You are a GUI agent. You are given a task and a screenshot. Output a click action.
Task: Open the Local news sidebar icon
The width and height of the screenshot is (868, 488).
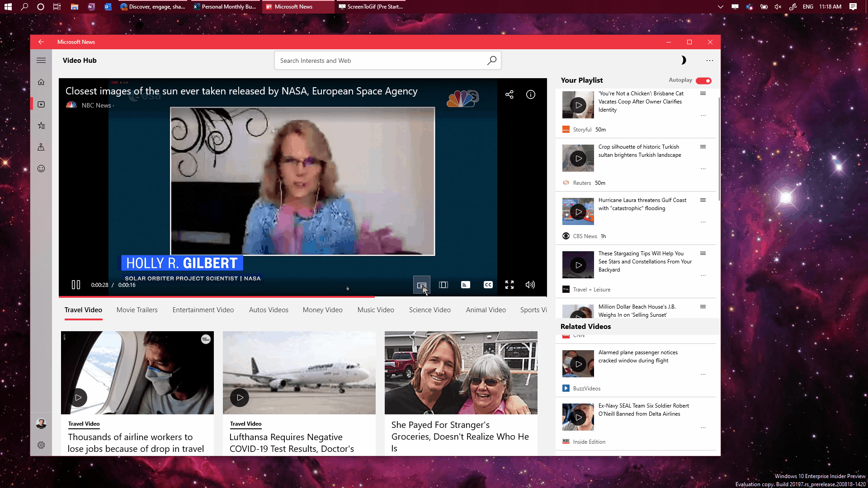tap(41, 147)
